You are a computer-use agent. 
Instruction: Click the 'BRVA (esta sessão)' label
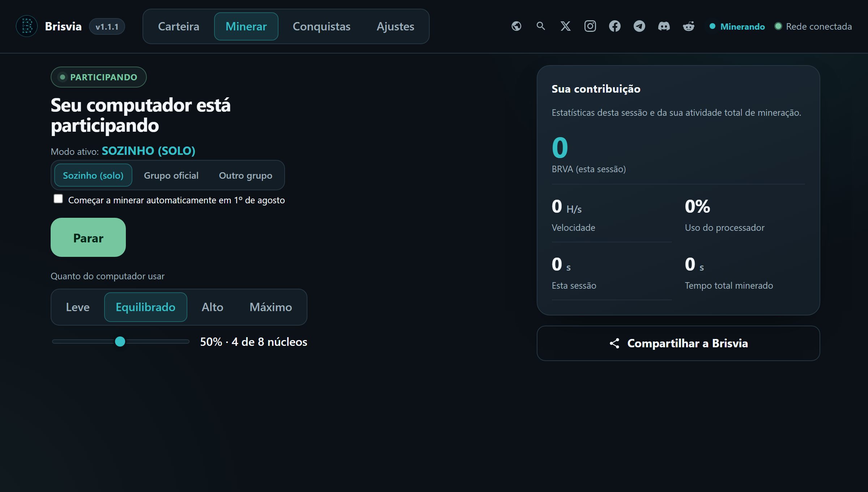[588, 169]
